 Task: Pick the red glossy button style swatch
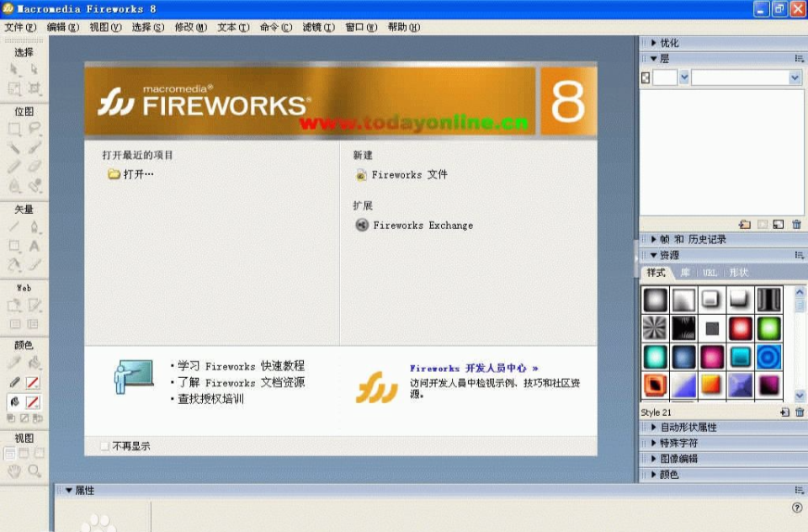point(740,328)
